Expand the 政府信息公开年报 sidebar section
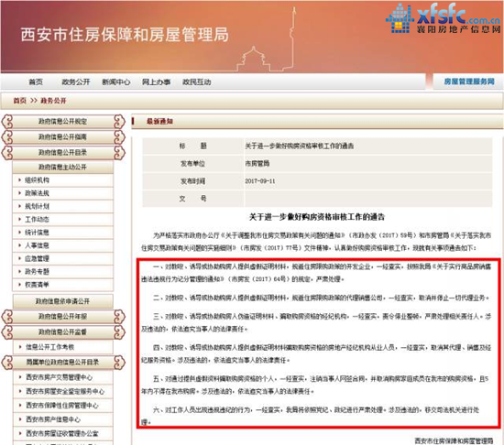 [63, 316]
